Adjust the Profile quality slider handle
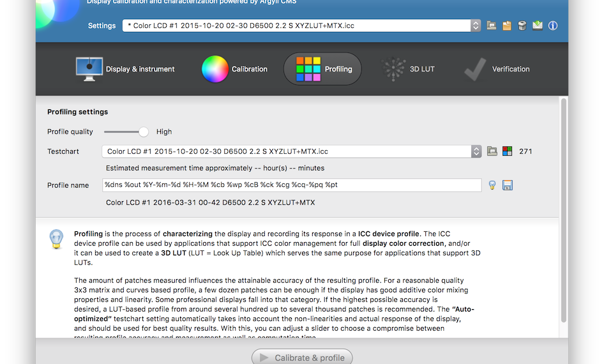This screenshot has height=364, width=604. tap(143, 132)
